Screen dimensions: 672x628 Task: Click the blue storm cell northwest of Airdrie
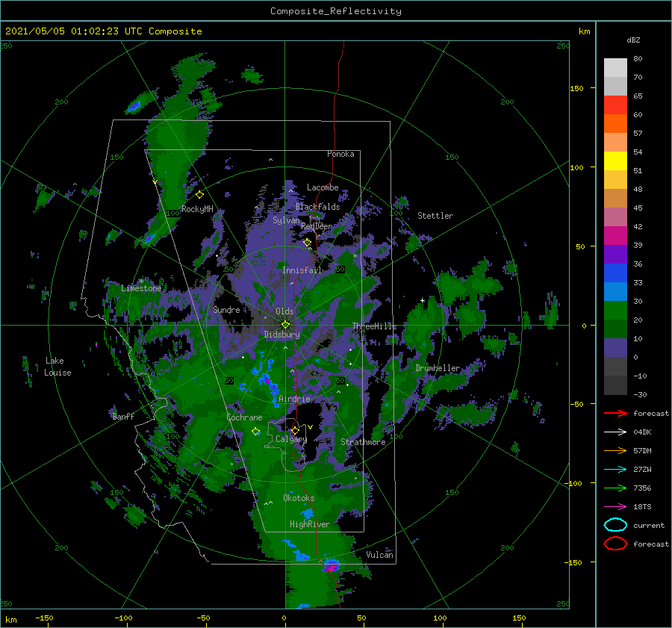tap(267, 378)
